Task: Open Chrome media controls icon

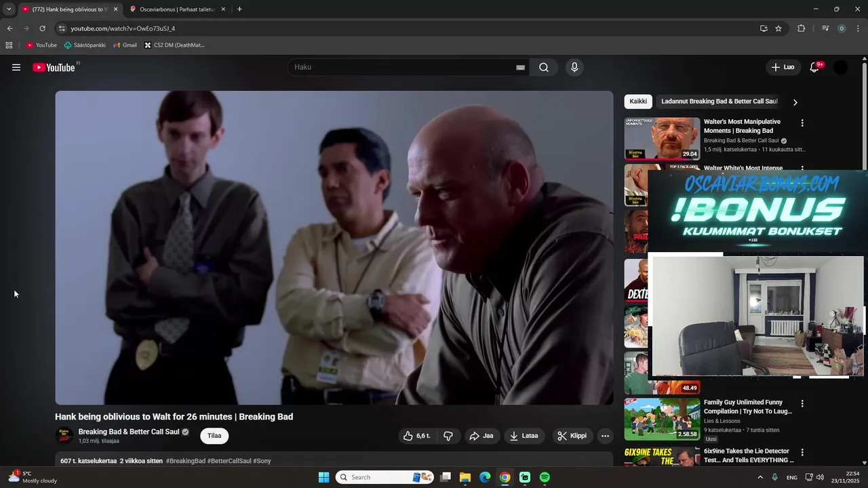Action: tap(825, 28)
